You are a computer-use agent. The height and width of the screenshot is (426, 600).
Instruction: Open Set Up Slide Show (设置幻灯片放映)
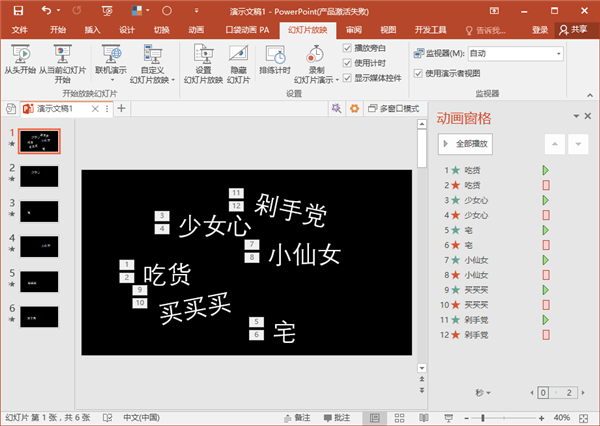[203, 64]
